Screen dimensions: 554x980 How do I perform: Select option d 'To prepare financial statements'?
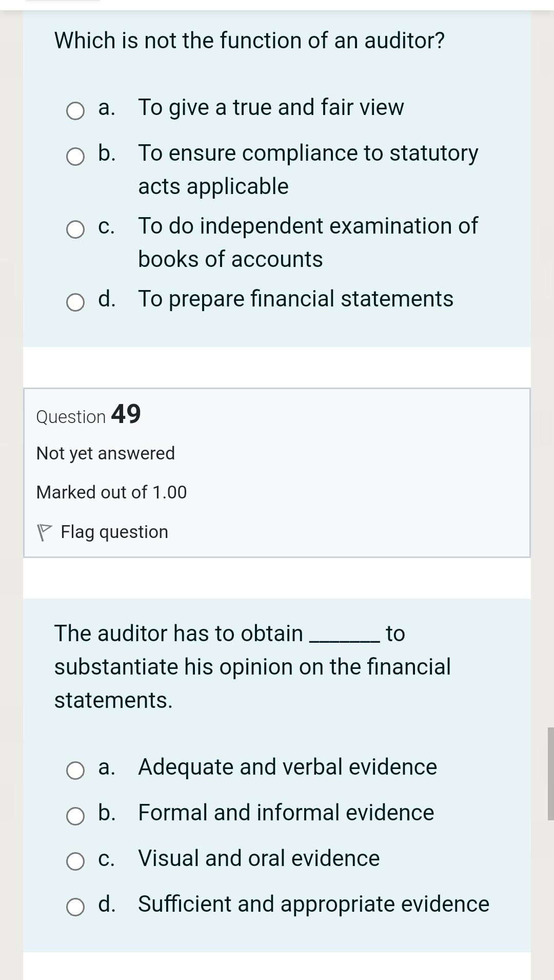click(x=75, y=302)
